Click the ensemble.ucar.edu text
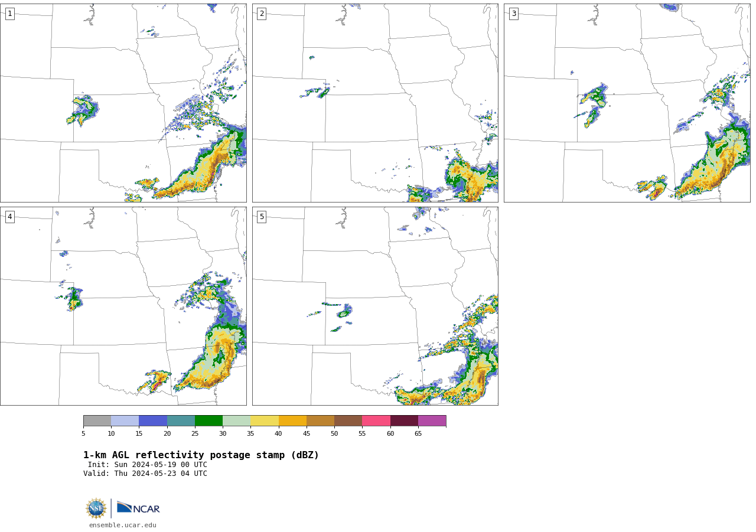This screenshot has height=532, width=756. [123, 525]
